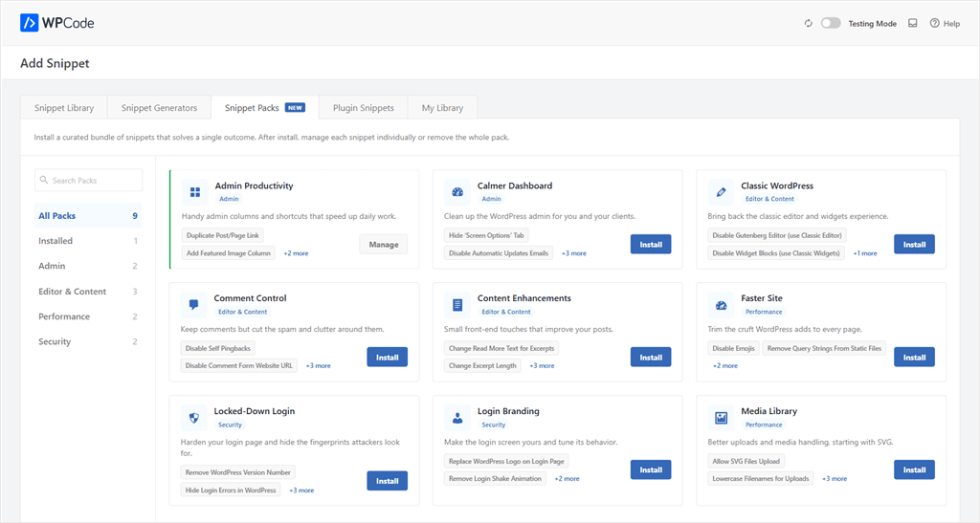Image resolution: width=980 pixels, height=523 pixels.
Task: Expand +2 more in Login Branding
Action: [567, 479]
